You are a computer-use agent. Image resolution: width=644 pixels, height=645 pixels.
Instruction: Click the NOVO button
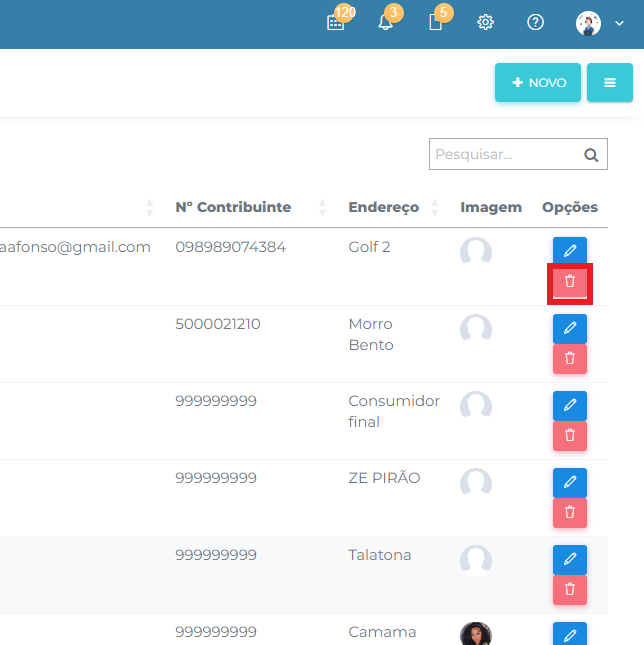point(538,83)
